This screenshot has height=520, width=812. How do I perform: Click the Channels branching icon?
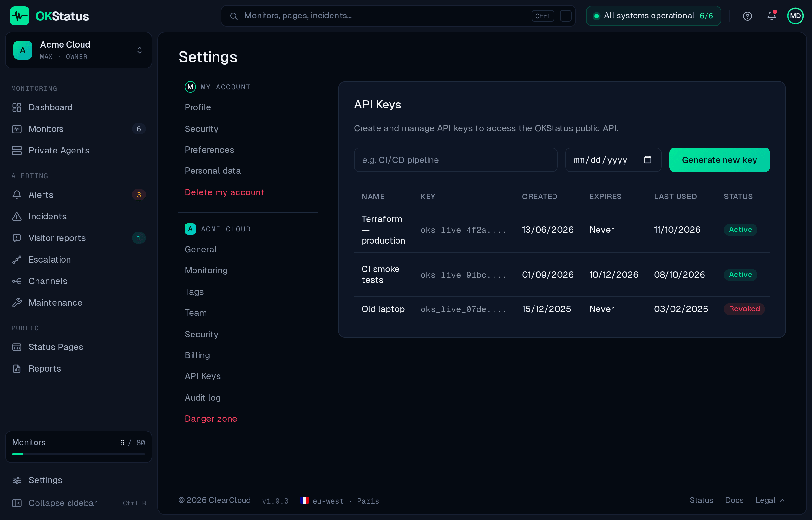coord(16,281)
